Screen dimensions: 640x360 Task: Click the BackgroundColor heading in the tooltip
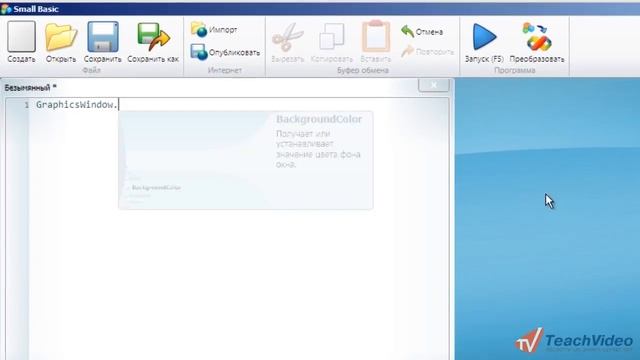tap(319, 119)
